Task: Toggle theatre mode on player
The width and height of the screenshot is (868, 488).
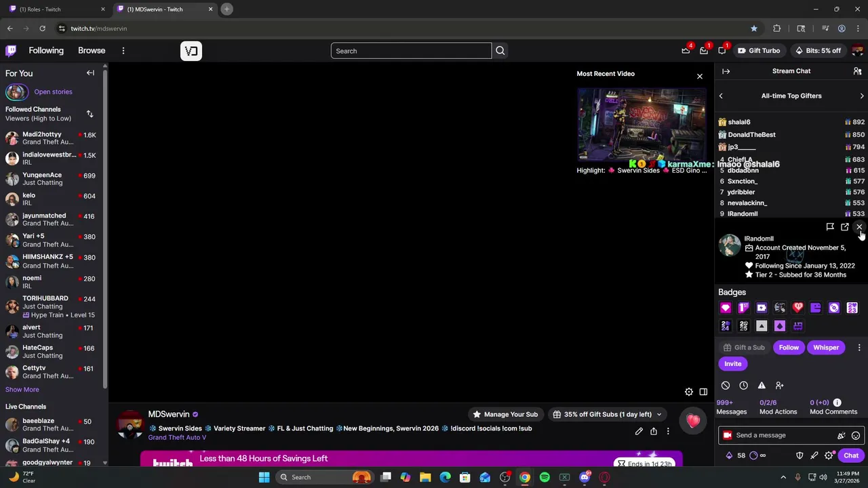Action: click(703, 392)
